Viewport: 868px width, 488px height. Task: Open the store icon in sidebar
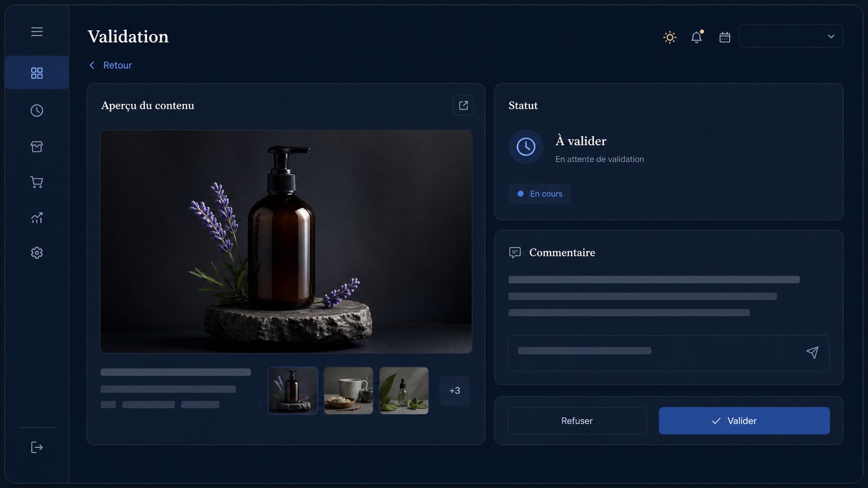37,146
